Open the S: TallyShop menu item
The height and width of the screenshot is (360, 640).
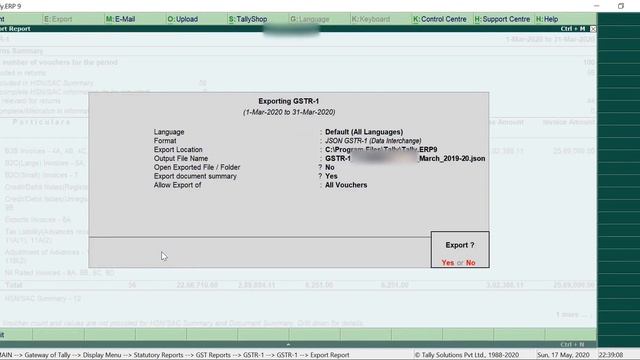(x=248, y=19)
